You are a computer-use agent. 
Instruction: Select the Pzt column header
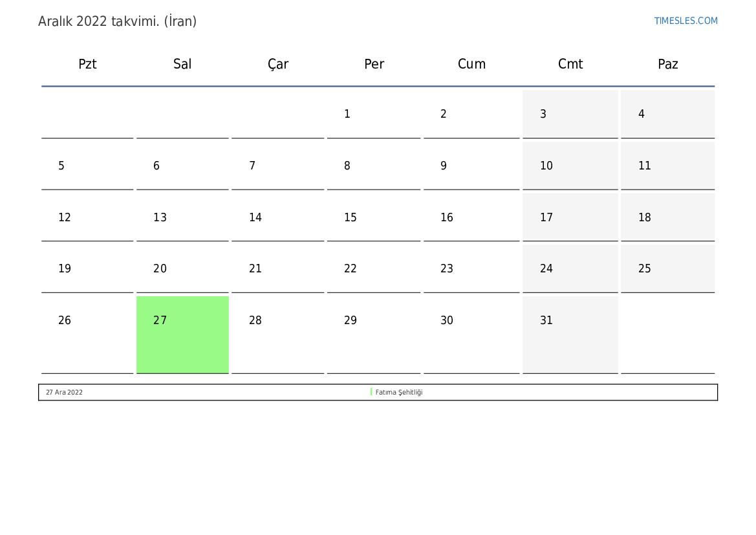click(87, 64)
